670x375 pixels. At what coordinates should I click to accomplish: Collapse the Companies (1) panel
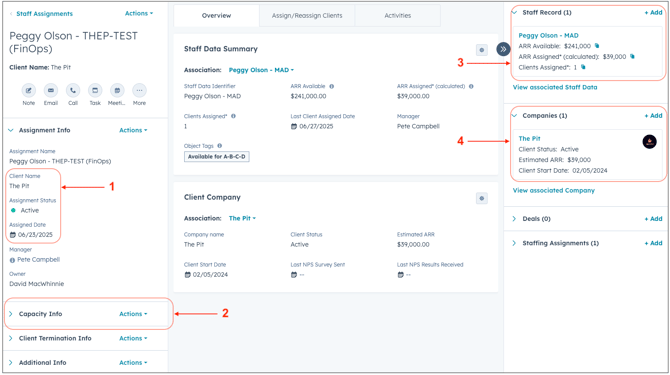[514, 116]
